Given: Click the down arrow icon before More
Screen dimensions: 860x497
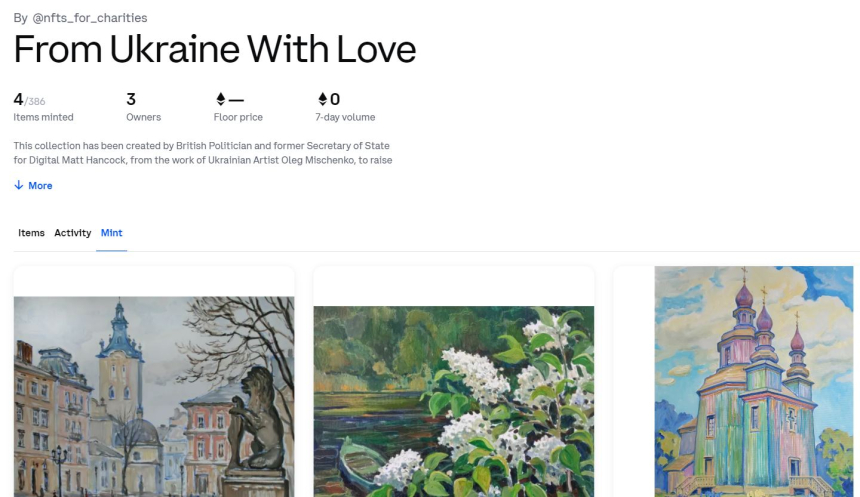Looking at the screenshot, I should coord(19,186).
